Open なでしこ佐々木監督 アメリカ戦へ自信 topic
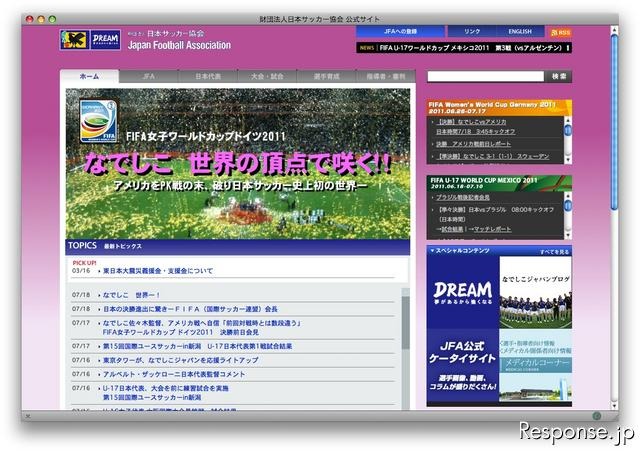 [202, 327]
